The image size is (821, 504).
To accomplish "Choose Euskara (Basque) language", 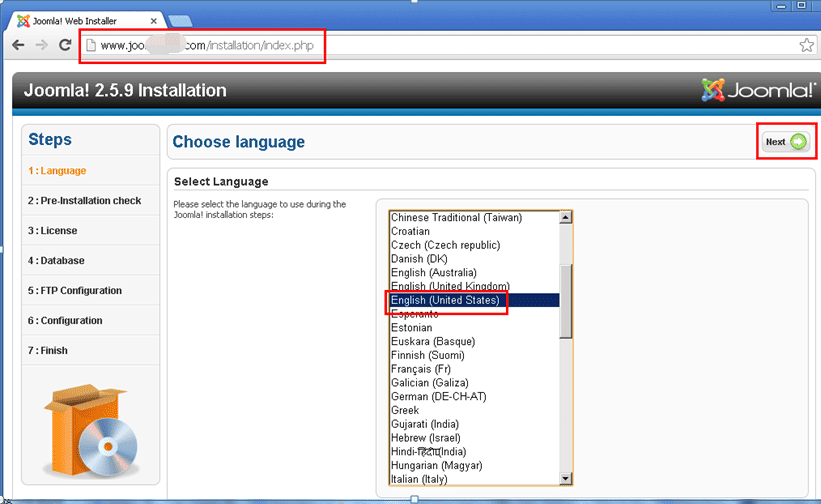I will point(474,341).
